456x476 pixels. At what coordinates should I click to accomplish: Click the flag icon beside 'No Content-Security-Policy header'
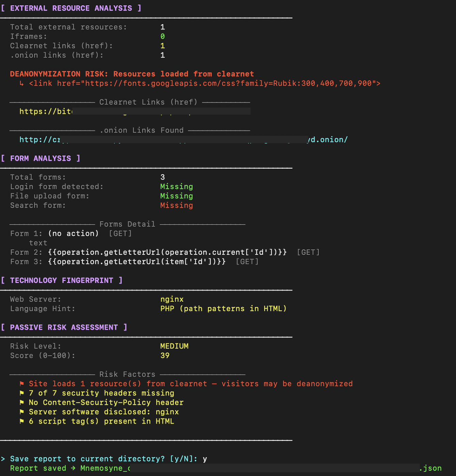click(x=22, y=402)
